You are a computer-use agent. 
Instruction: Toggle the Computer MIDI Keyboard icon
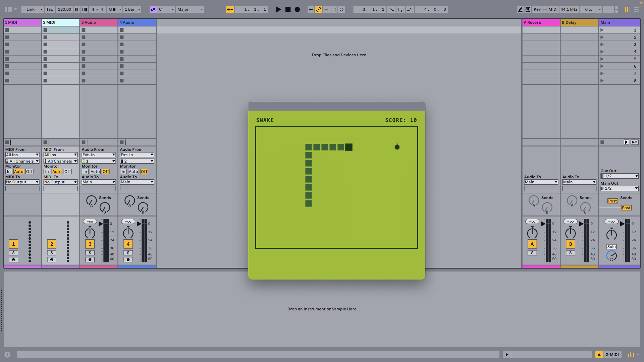(x=528, y=9)
